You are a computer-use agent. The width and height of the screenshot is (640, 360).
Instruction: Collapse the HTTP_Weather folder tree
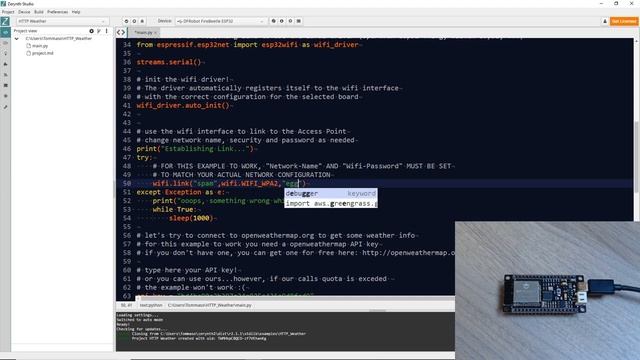pyautogui.click(x=17, y=39)
